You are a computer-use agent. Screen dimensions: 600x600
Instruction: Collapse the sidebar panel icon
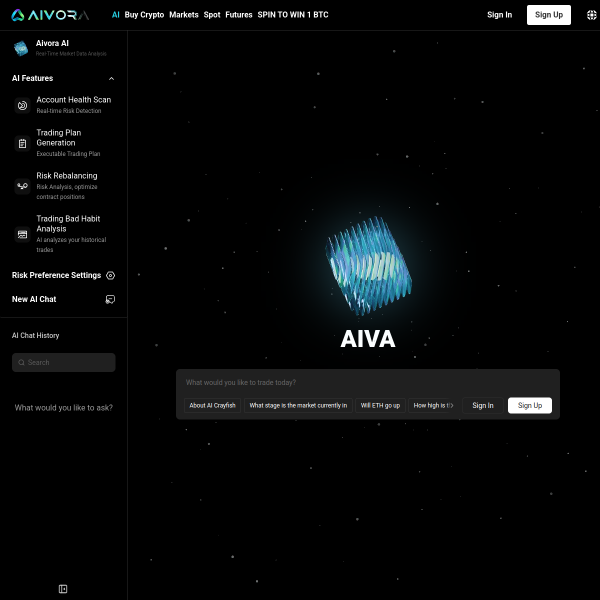[63, 589]
